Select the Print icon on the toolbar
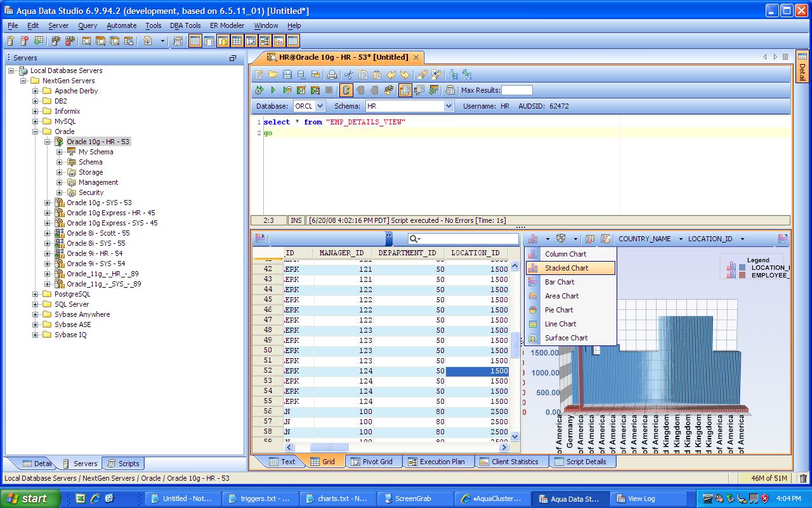Screen dimensions: 812x508 (x=331, y=74)
